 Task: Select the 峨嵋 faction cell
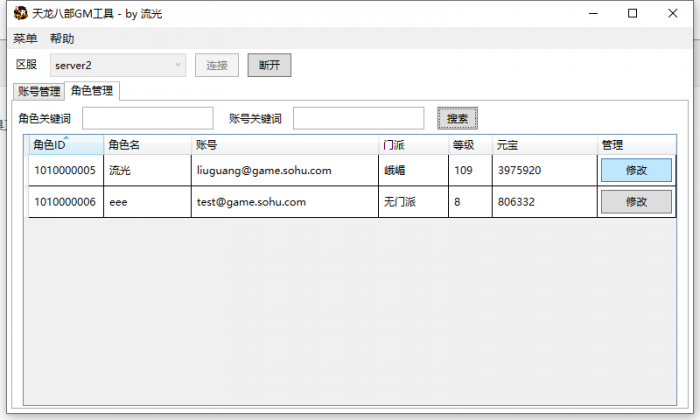pos(413,170)
